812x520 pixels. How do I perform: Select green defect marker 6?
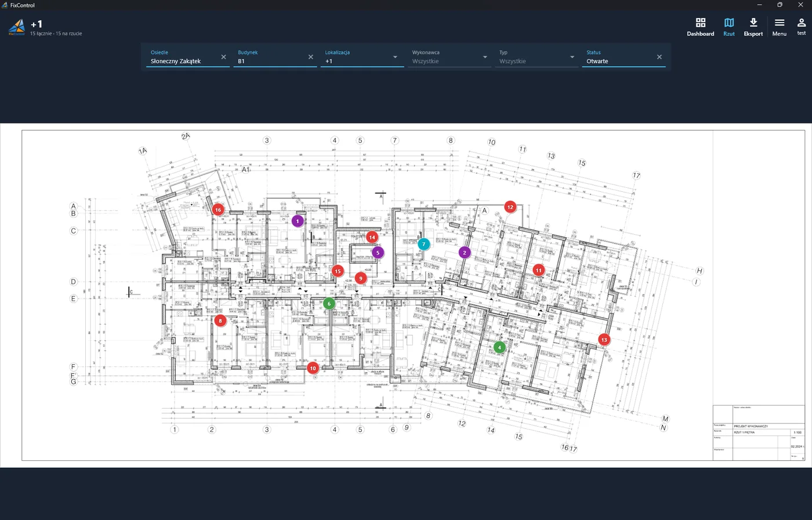[329, 304]
